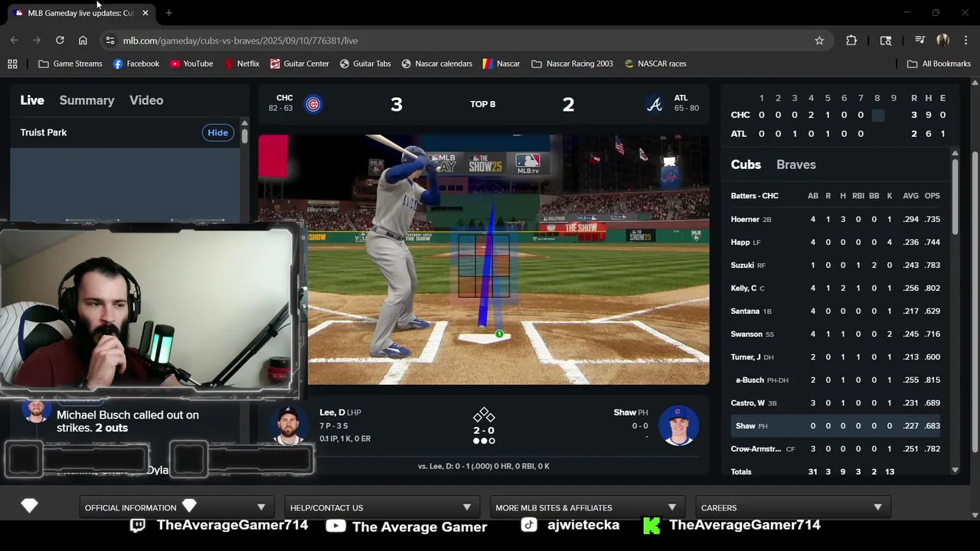The image size is (980, 551).
Task: Open the Game Streams bookmark folder
Action: pos(70,64)
